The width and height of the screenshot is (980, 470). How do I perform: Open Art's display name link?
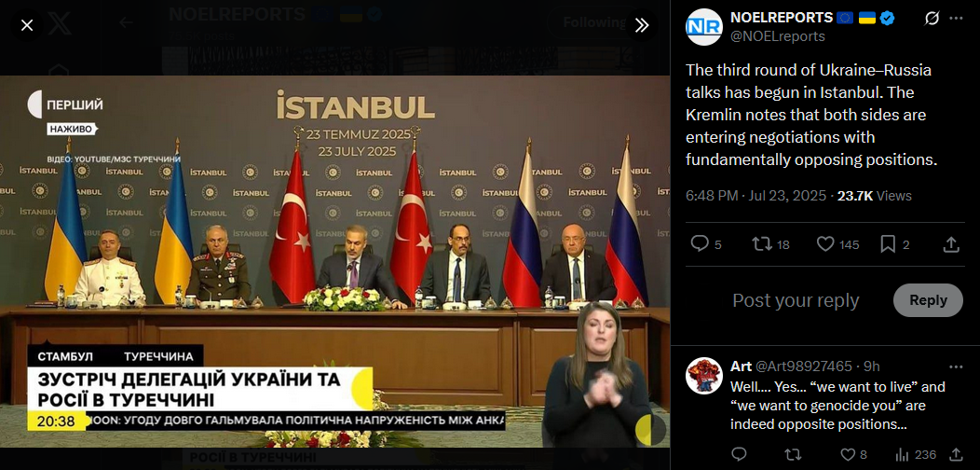[741, 366]
